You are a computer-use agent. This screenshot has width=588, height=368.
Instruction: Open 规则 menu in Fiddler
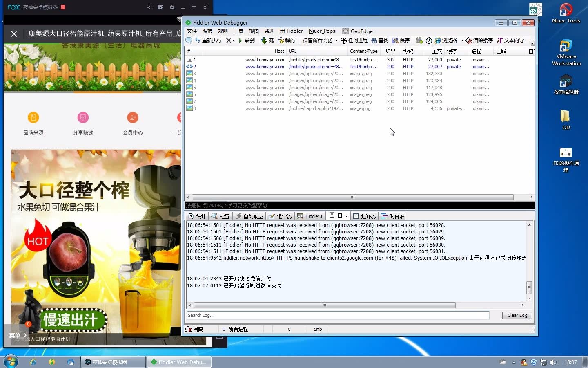223,31
